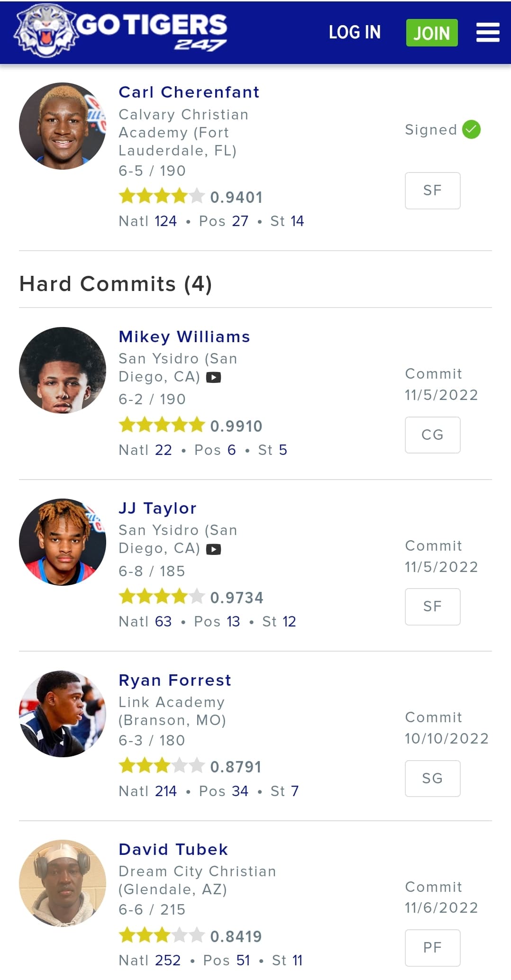The width and height of the screenshot is (511, 980).
Task: Tap Mikey Williams' five-star rating
Action: (x=162, y=425)
